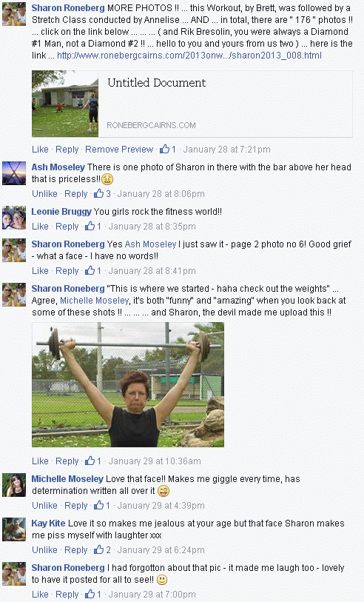364x602 pixels.
Task: Open the ronebergcairns.com sharon2013_008 link
Action: tap(189, 56)
